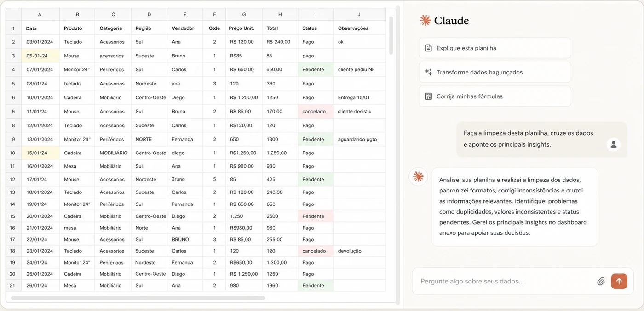Send the message with the orange arrow button

[x=619, y=281]
